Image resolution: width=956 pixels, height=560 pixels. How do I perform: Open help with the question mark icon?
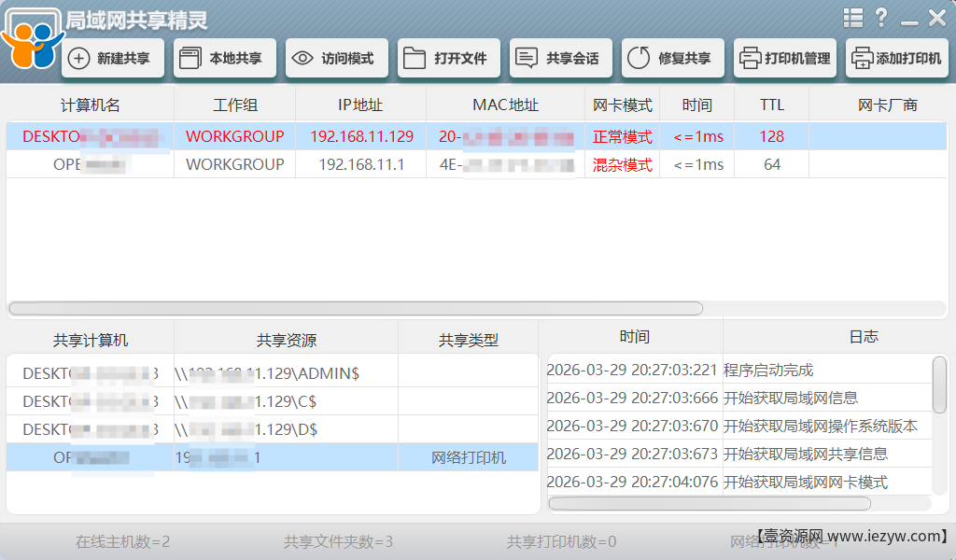coord(881,17)
